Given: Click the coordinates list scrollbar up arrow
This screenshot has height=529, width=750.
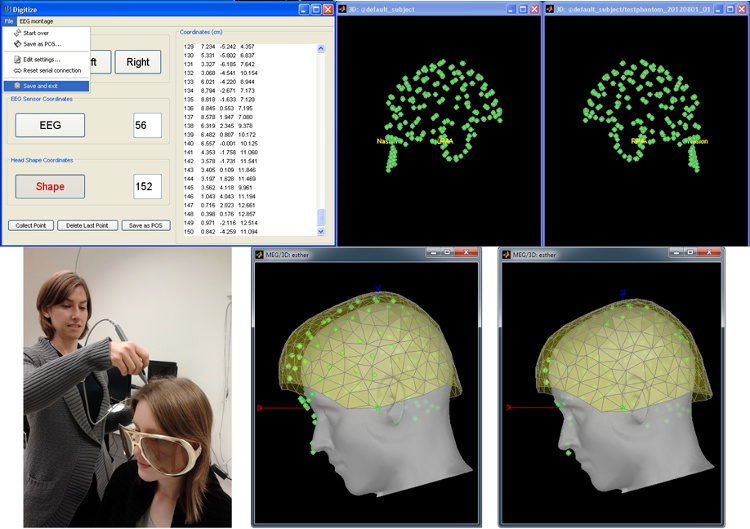Looking at the screenshot, I should click(321, 47).
